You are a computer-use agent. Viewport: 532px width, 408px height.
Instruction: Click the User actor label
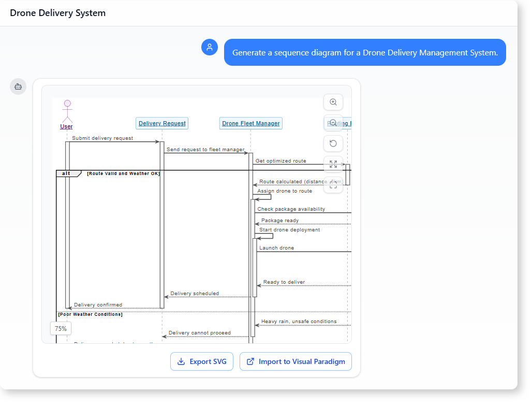pyautogui.click(x=66, y=126)
